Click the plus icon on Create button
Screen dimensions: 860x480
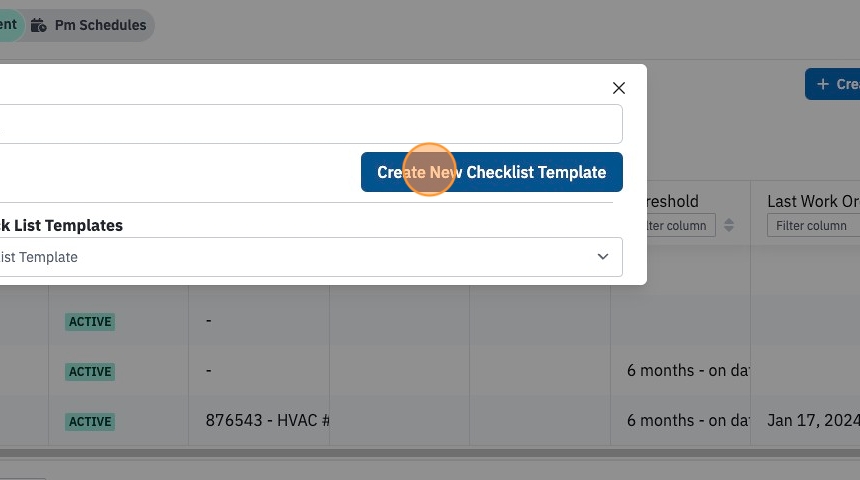[823, 84]
